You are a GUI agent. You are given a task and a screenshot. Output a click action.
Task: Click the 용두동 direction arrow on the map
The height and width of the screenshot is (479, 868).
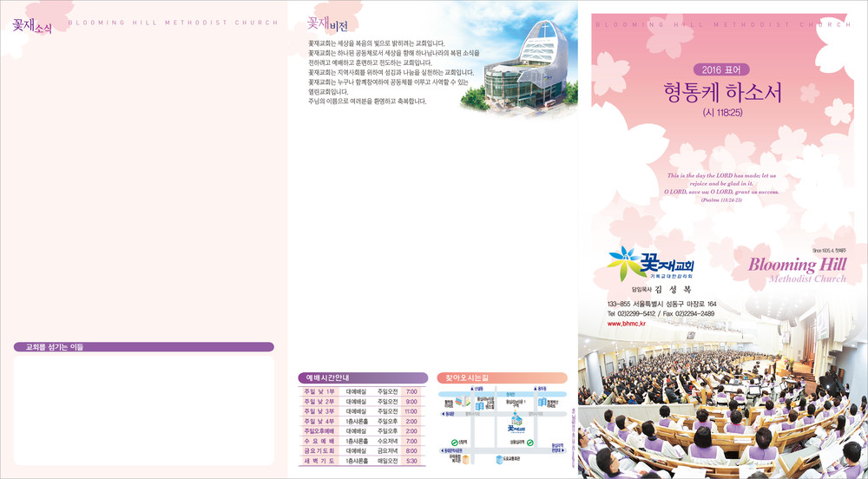pyautogui.click(x=534, y=390)
